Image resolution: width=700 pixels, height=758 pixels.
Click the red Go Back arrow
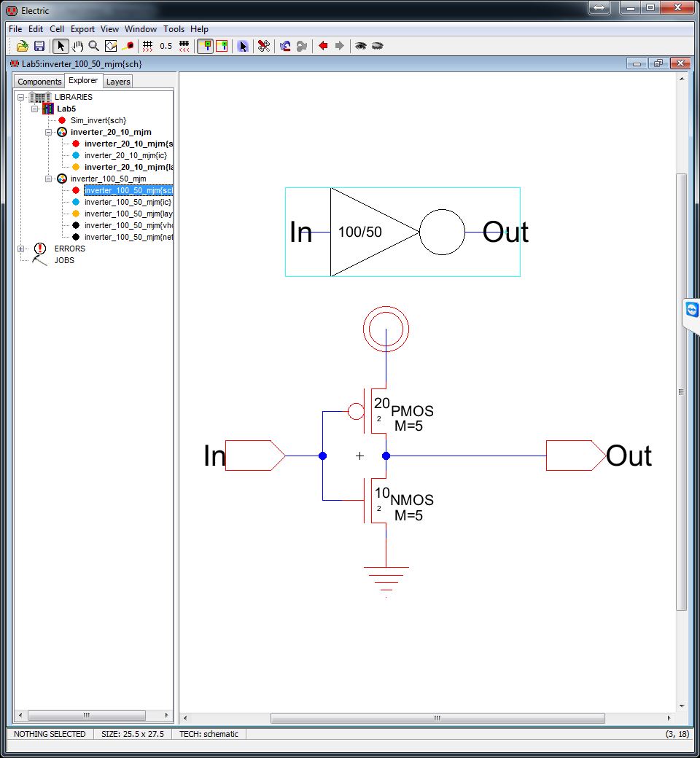point(323,46)
